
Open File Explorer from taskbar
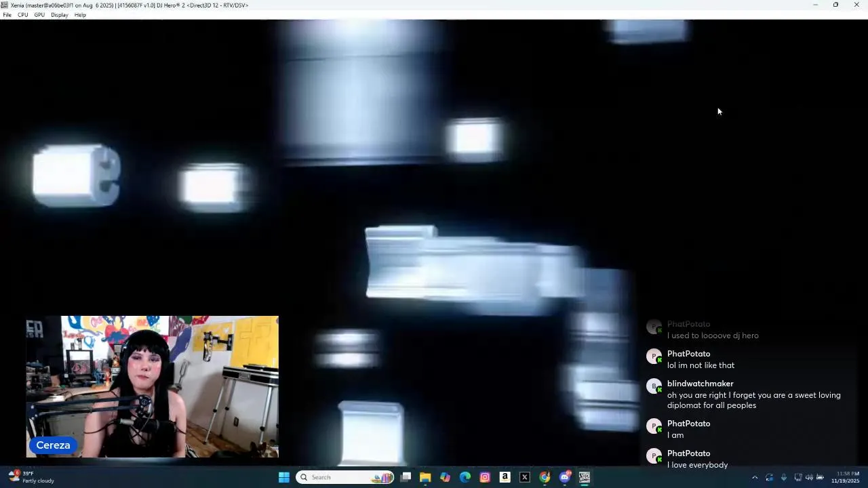425,477
